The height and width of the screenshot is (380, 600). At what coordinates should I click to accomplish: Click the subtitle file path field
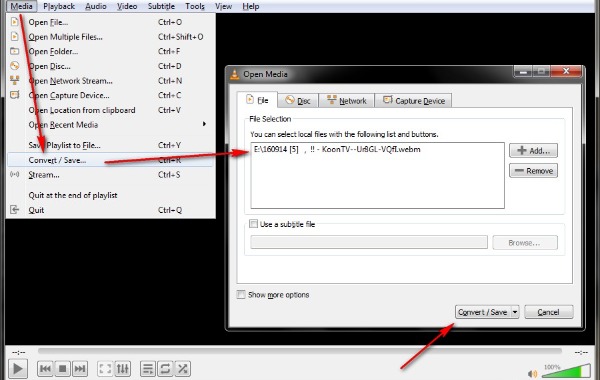pos(369,242)
